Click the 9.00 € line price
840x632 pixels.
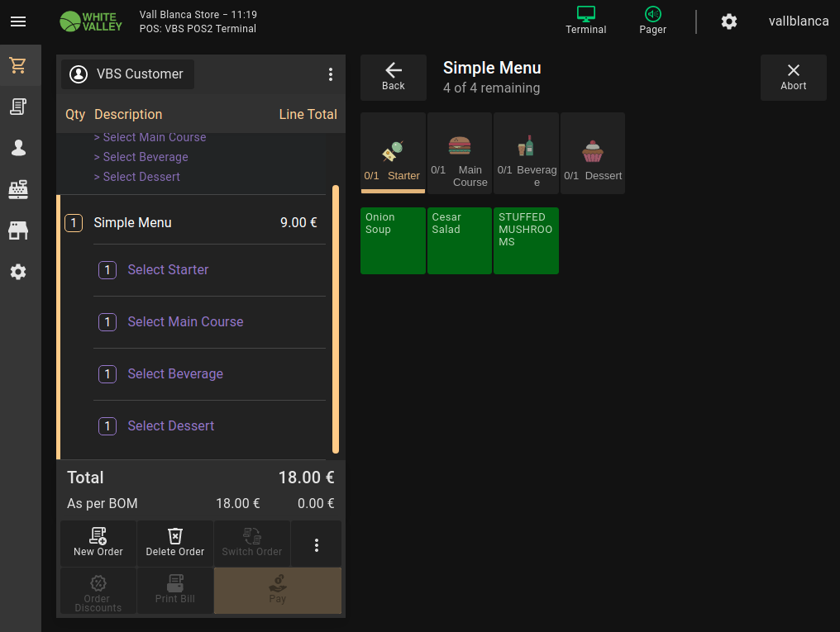point(298,222)
